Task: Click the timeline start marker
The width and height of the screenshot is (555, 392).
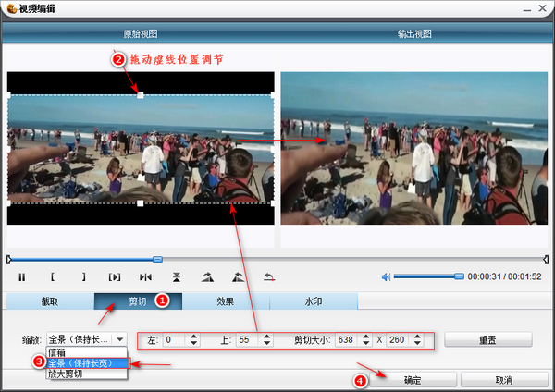Action: point(9,260)
